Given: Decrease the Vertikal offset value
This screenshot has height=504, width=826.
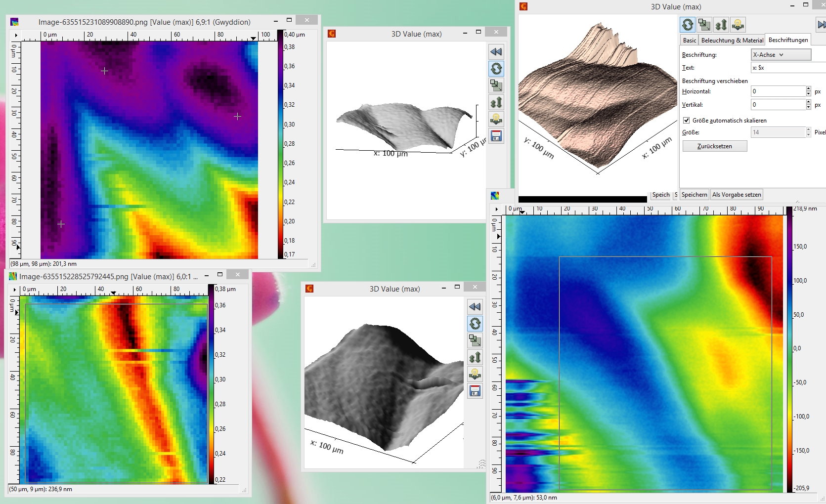Looking at the screenshot, I should (x=809, y=107).
